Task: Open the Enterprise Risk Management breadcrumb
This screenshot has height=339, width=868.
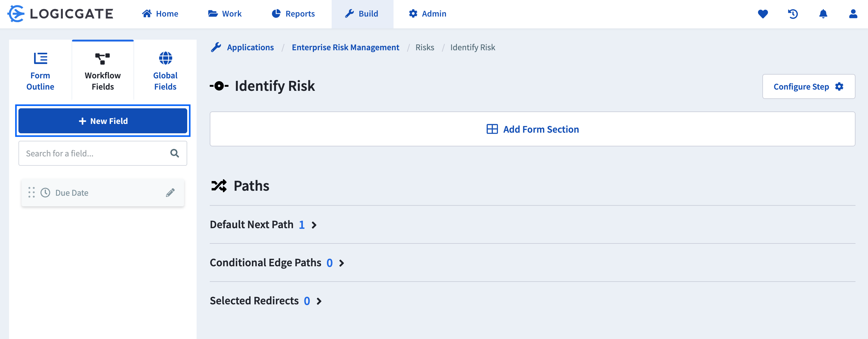Action: point(345,47)
